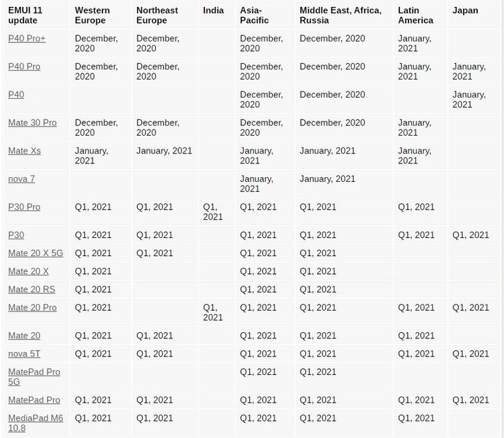Select the Western Europe column header

[x=92, y=15]
